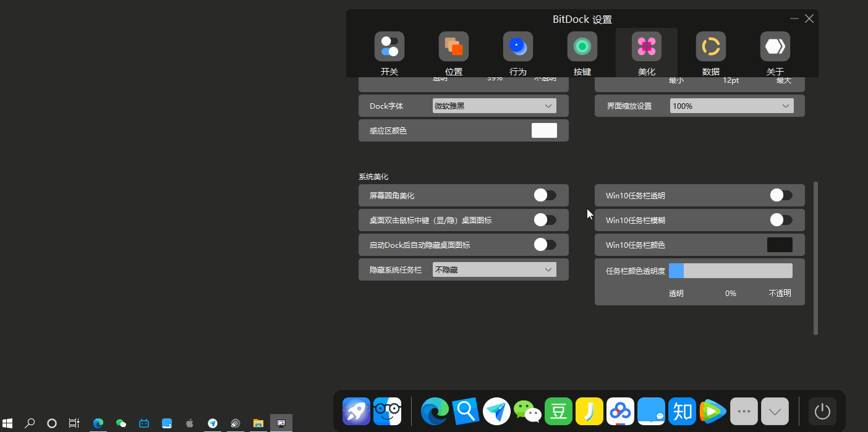Expand the 隐藏系统任务栏 dropdown
The image size is (868, 432).
(x=495, y=269)
